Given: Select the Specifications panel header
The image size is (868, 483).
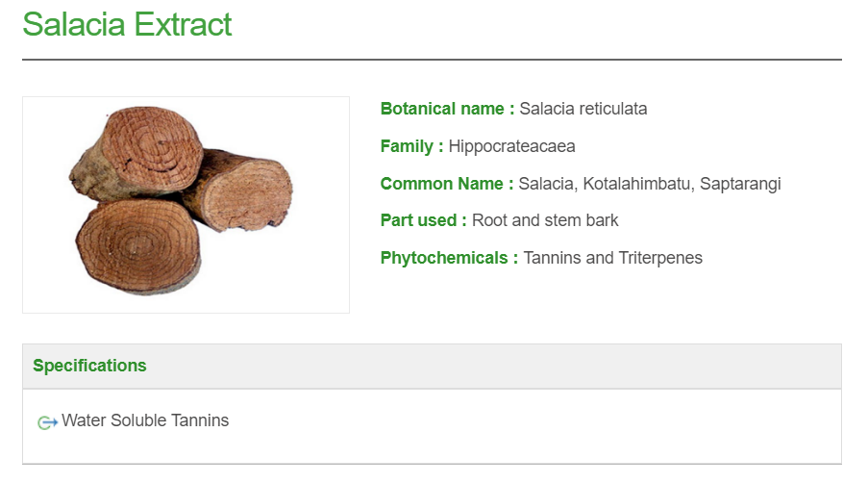Looking at the screenshot, I should 432,366.
